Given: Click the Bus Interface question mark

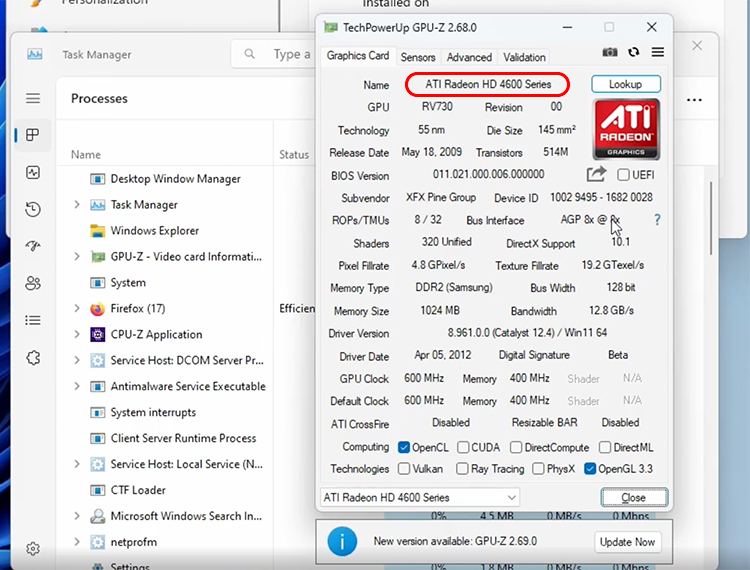Looking at the screenshot, I should click(x=657, y=219).
